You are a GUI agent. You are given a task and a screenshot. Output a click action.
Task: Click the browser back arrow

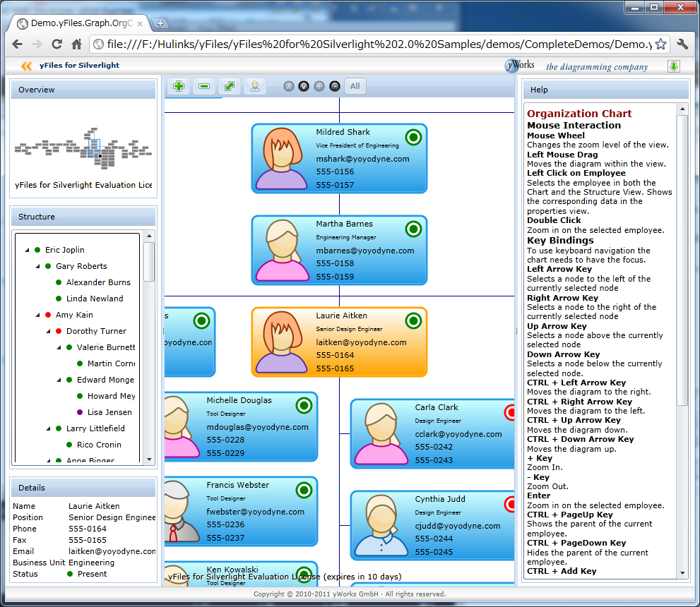coord(18,44)
